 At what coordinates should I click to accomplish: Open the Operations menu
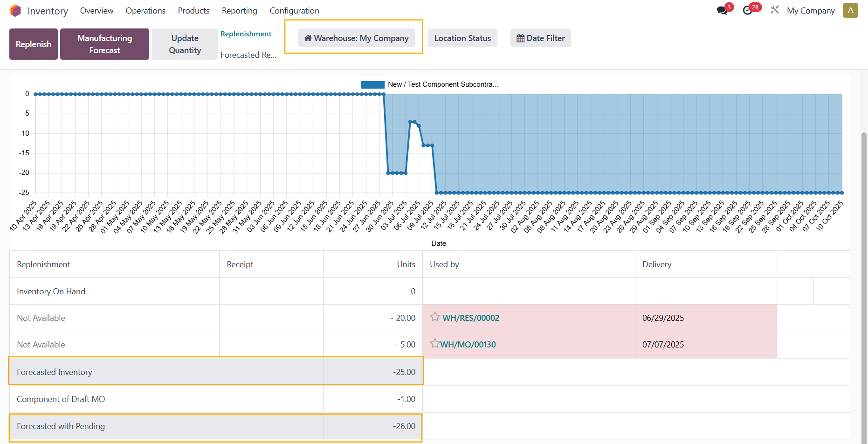click(145, 11)
